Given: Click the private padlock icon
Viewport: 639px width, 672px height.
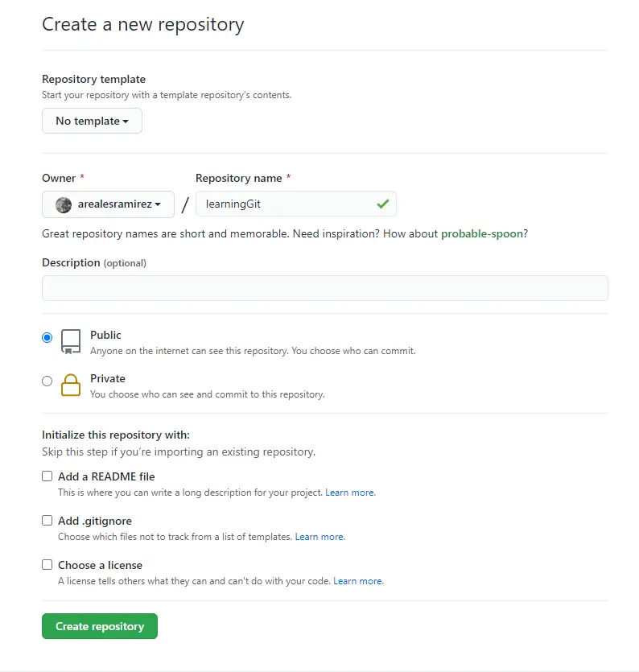Looking at the screenshot, I should [71, 385].
